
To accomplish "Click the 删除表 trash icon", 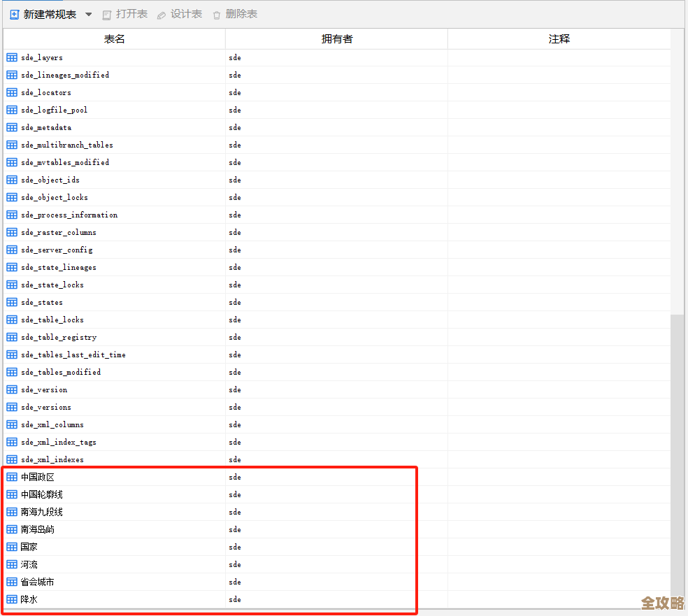I will point(217,13).
